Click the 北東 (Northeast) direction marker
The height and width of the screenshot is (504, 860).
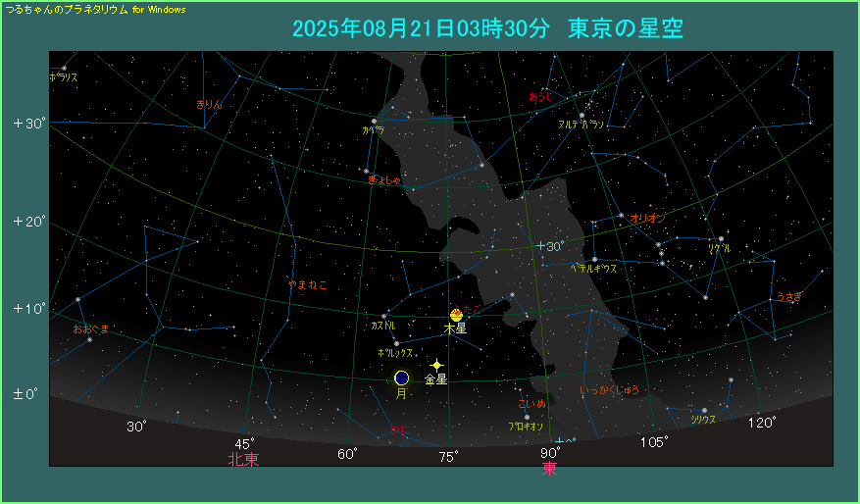[x=244, y=459]
